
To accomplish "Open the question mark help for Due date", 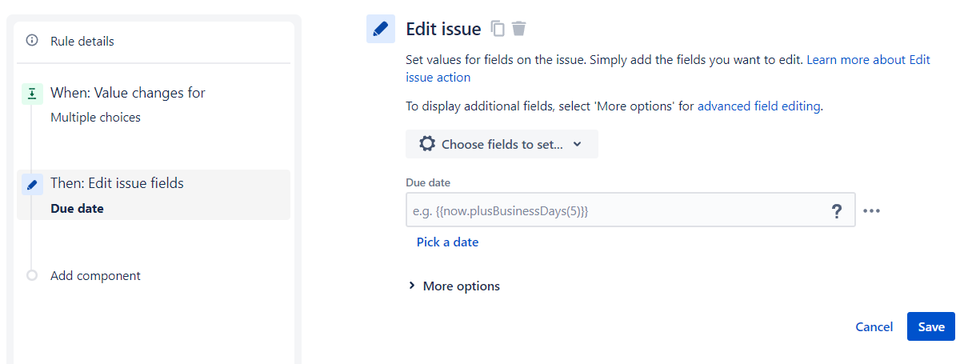I will 837,211.
